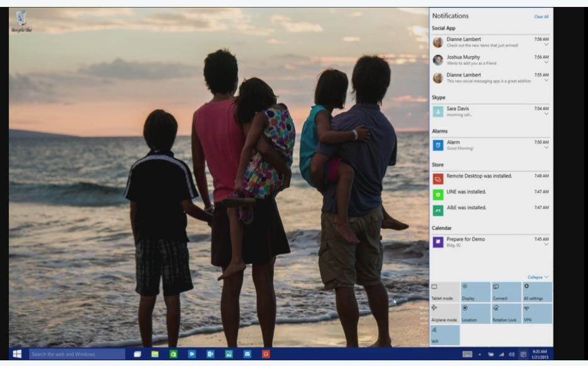Open the red music app taskbar icon
The image size is (588, 366).
tap(266, 354)
